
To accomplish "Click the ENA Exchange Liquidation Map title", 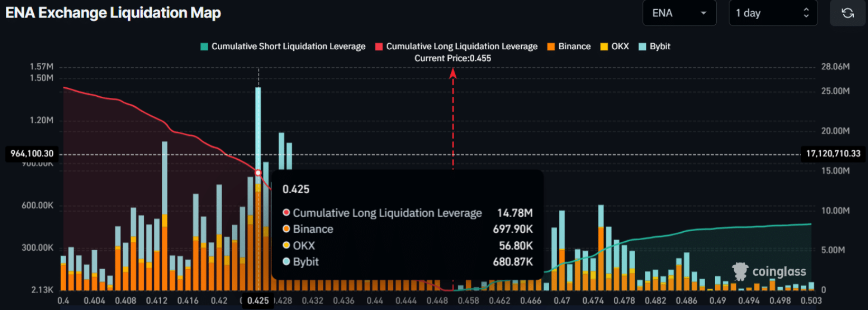I will (x=113, y=13).
